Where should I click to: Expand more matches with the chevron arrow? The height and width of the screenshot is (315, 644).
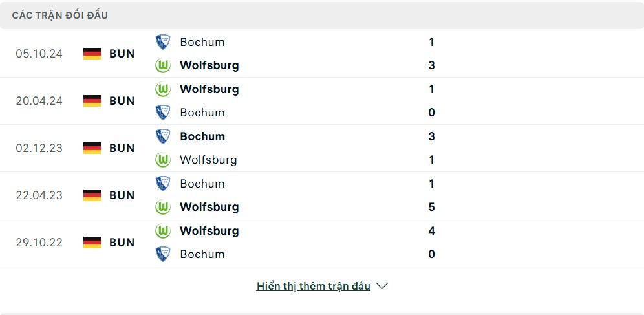pyautogui.click(x=382, y=286)
